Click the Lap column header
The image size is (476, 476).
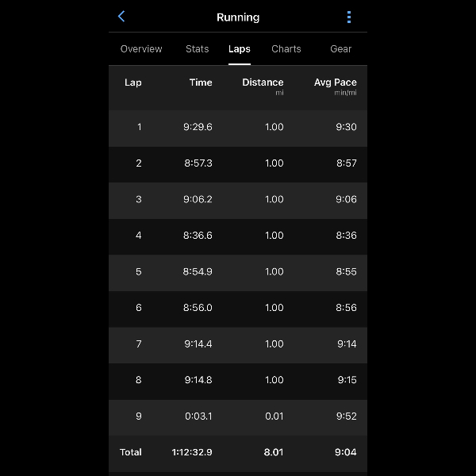point(133,83)
